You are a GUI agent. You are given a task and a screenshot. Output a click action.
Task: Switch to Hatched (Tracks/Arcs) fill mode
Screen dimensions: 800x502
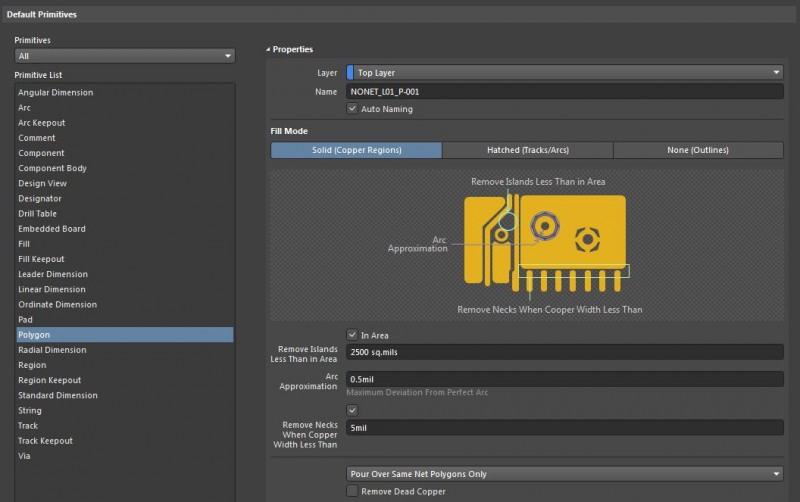[527, 150]
